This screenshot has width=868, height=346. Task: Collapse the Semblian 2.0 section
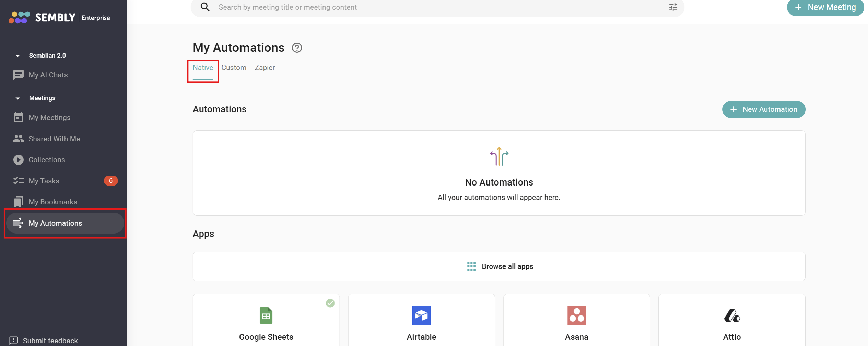tap(17, 55)
